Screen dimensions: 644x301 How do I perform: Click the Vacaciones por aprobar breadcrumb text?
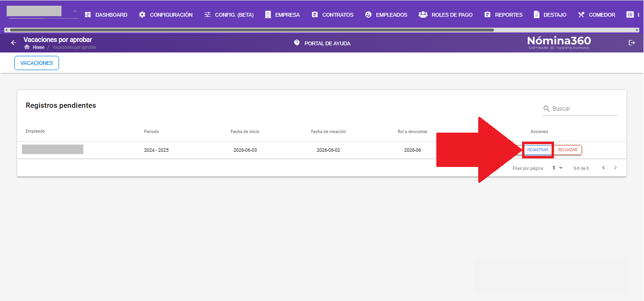[74, 48]
